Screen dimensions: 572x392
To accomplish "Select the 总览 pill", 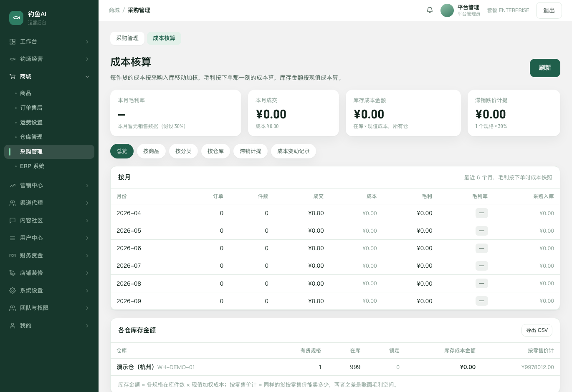I will pyautogui.click(x=122, y=151).
